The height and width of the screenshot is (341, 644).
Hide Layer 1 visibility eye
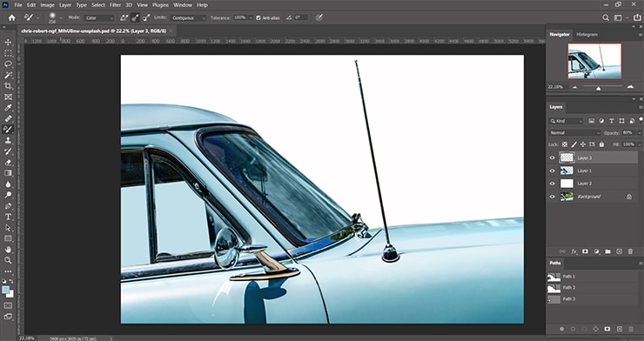click(x=552, y=170)
